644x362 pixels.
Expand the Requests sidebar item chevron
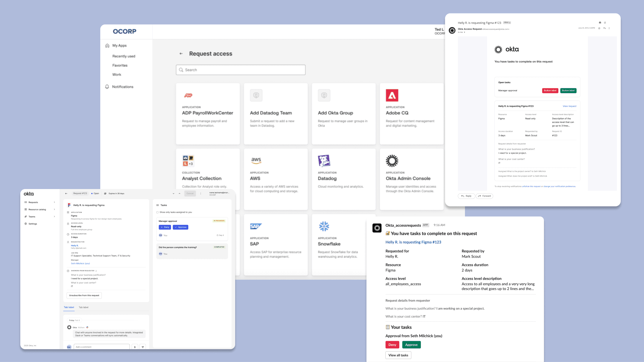coord(54,202)
